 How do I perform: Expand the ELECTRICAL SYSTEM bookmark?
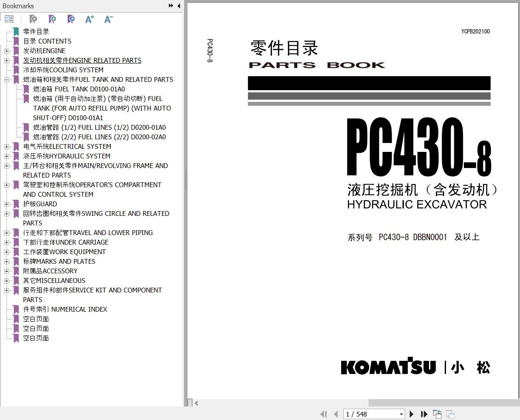pyautogui.click(x=7, y=147)
